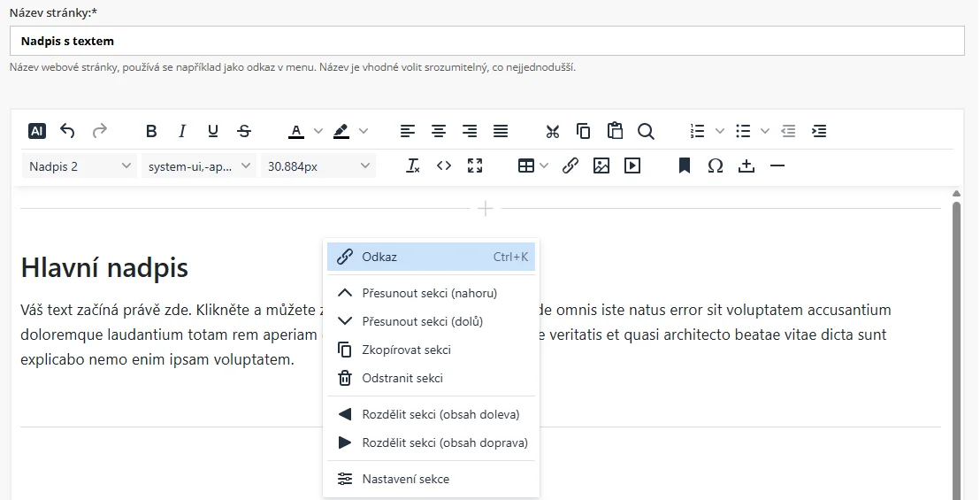Expand the table insert dropdown arrow

tap(544, 165)
